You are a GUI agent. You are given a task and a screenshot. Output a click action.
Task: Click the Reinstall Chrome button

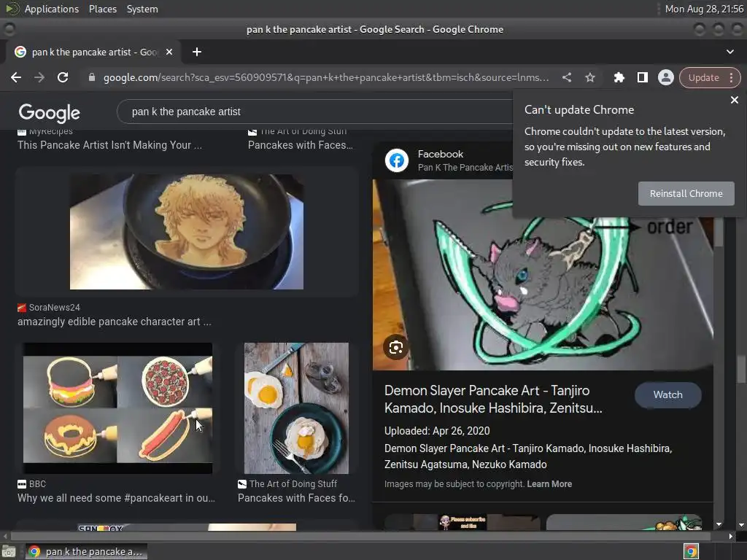[686, 193]
